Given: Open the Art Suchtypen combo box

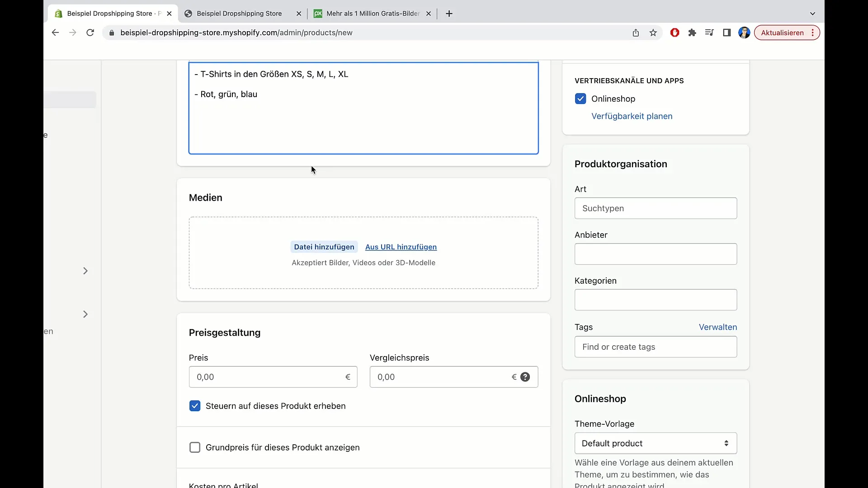Looking at the screenshot, I should (656, 208).
